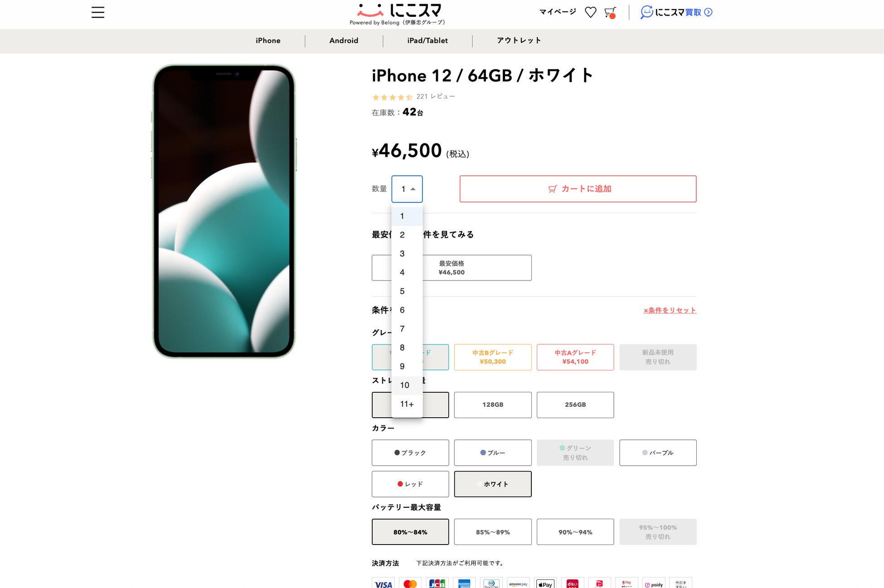The image size is (884, 588).
Task: Open the Android category tab
Action: coord(344,41)
